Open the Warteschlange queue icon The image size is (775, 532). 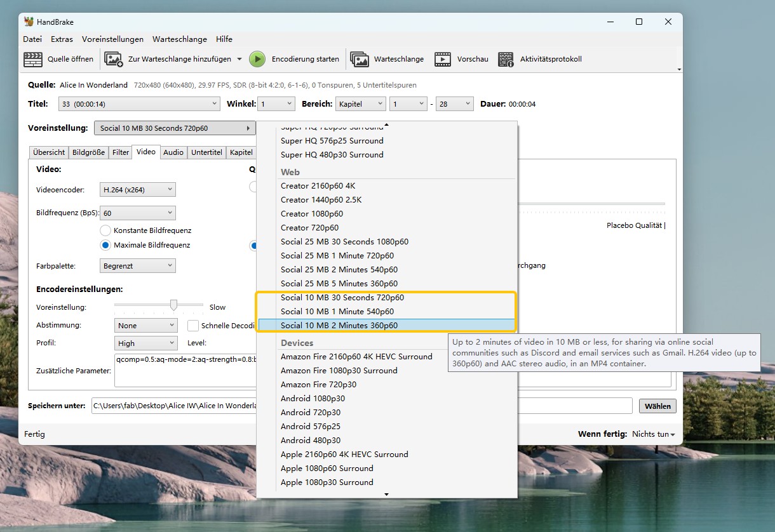360,59
